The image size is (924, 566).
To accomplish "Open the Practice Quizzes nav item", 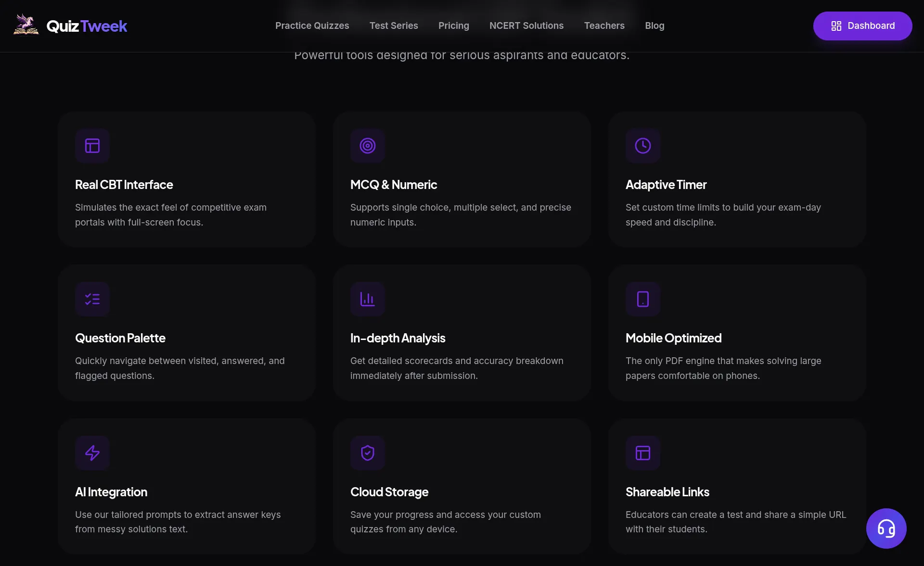I will click(x=312, y=26).
